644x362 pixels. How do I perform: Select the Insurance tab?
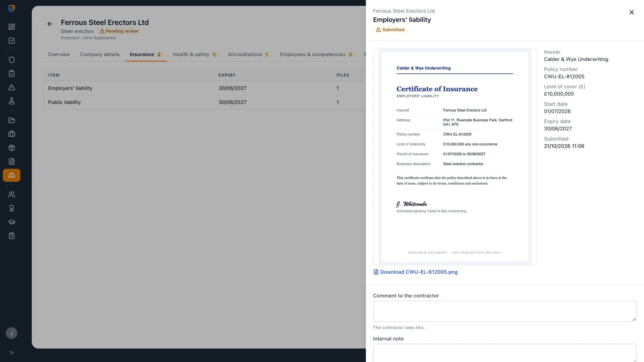pyautogui.click(x=146, y=54)
